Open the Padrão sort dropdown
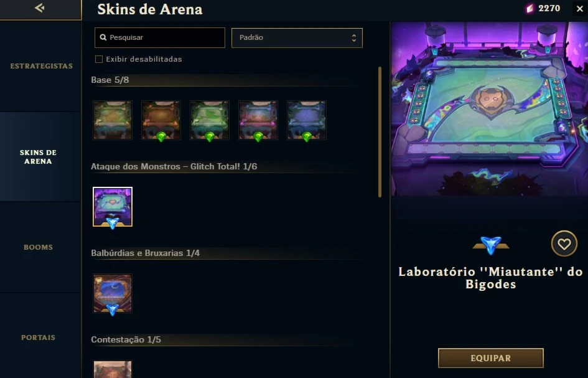 click(x=297, y=38)
